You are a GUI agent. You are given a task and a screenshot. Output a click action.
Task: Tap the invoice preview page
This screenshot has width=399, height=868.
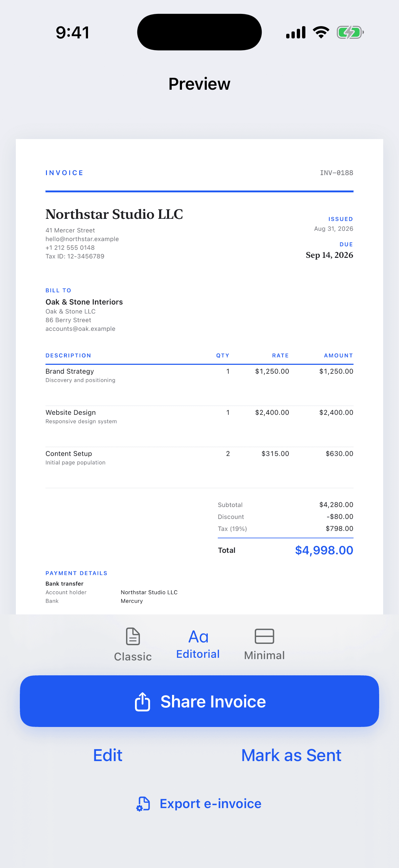[199, 376]
